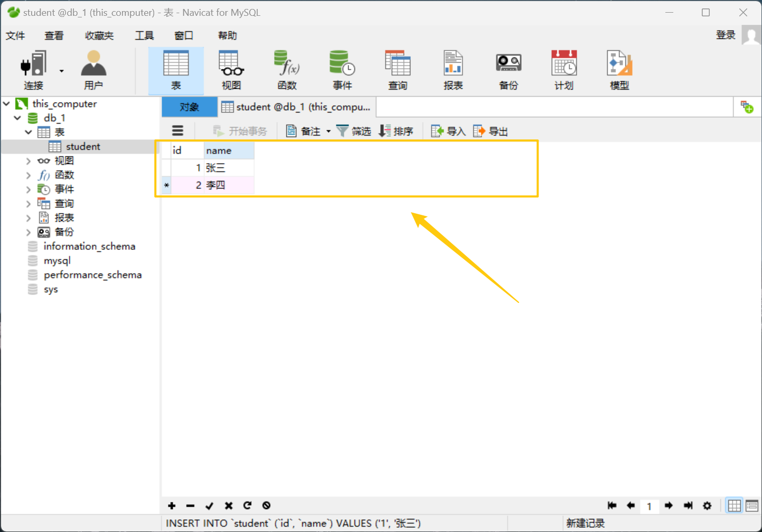
Task: Open the 工具 menu
Action: pos(144,35)
